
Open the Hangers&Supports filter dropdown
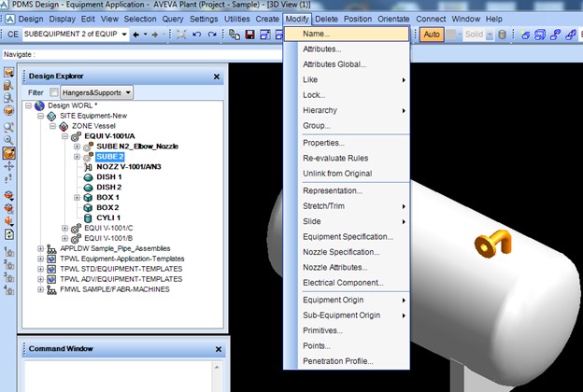click(x=127, y=92)
